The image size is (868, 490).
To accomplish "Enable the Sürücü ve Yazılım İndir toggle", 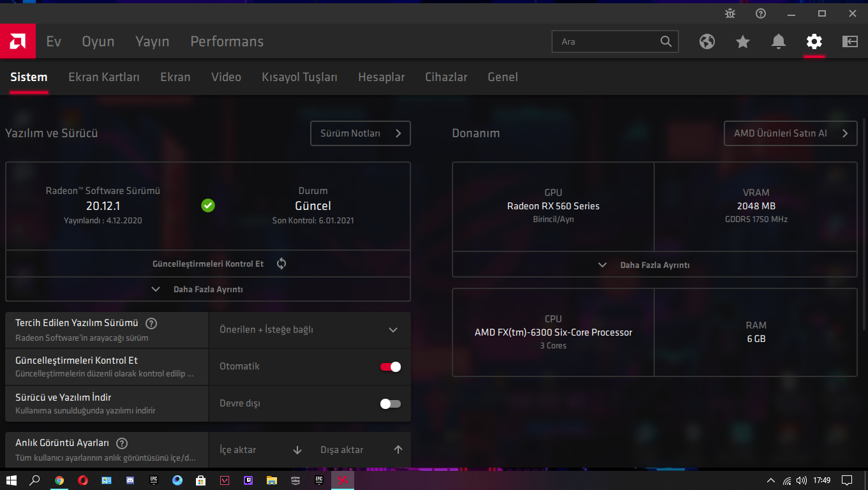I will (391, 404).
